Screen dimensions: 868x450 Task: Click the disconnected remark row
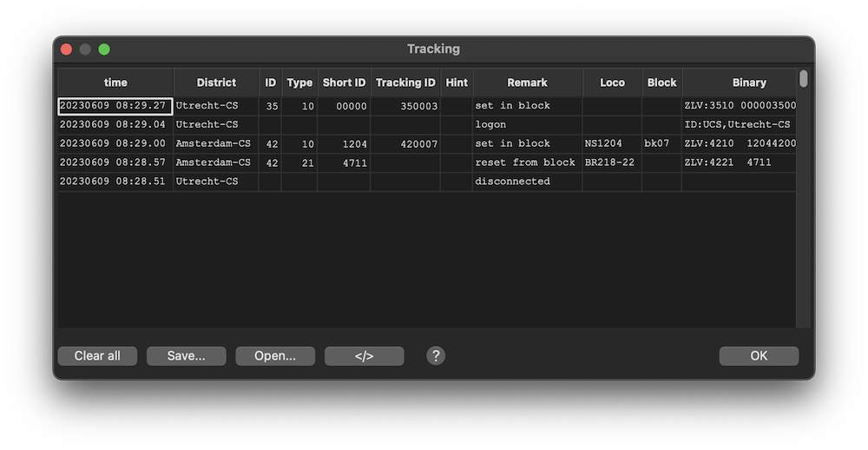coord(512,182)
